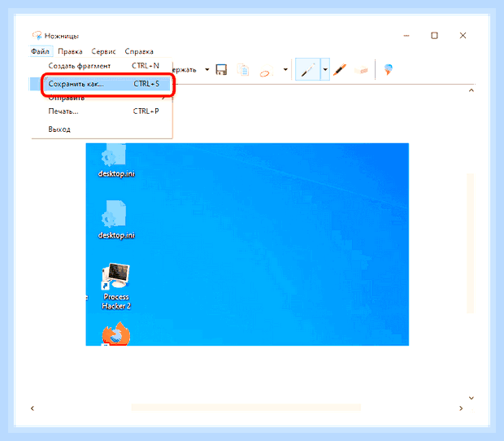This screenshot has width=504, height=441.
Task: Select the Highlighter tool
Action: click(340, 69)
